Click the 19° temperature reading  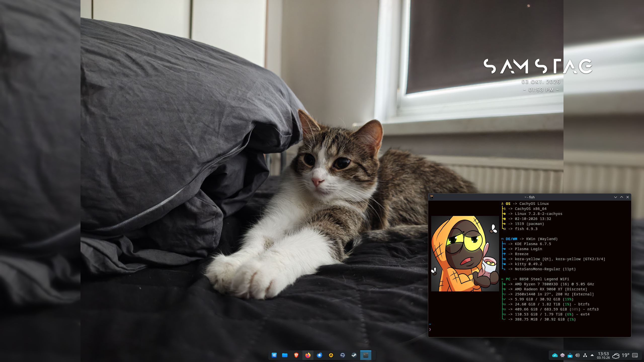tap(625, 355)
